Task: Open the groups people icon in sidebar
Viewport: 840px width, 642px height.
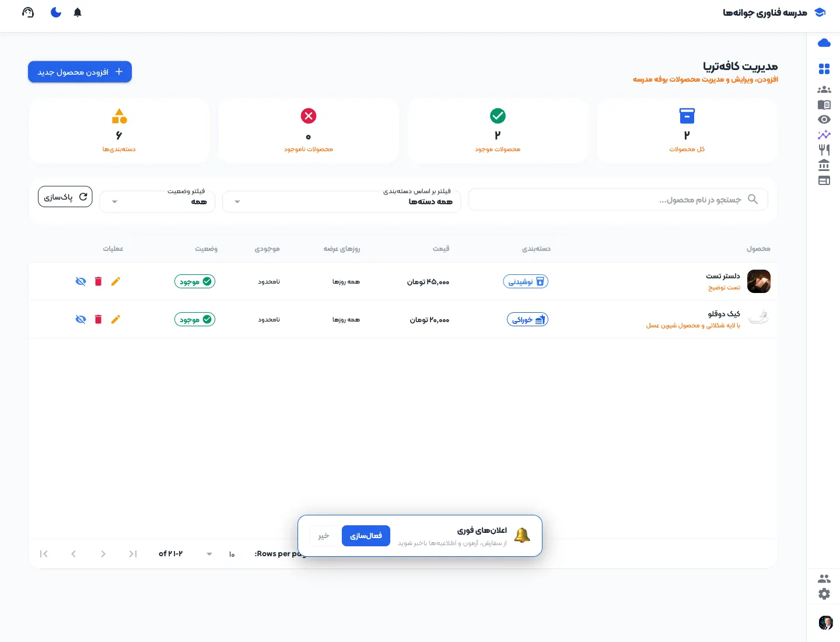Action: [824, 90]
